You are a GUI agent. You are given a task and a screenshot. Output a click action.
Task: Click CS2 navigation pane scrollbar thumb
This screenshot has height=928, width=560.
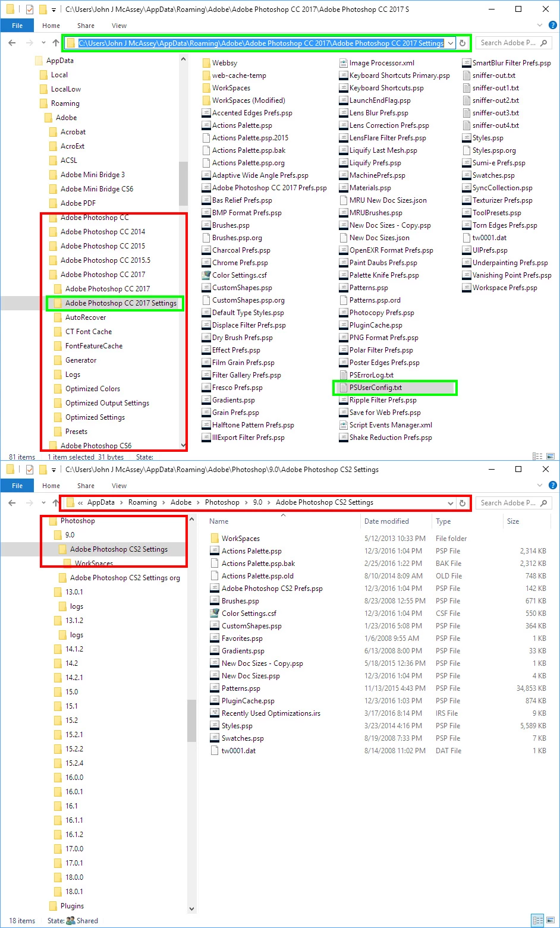coord(191,721)
